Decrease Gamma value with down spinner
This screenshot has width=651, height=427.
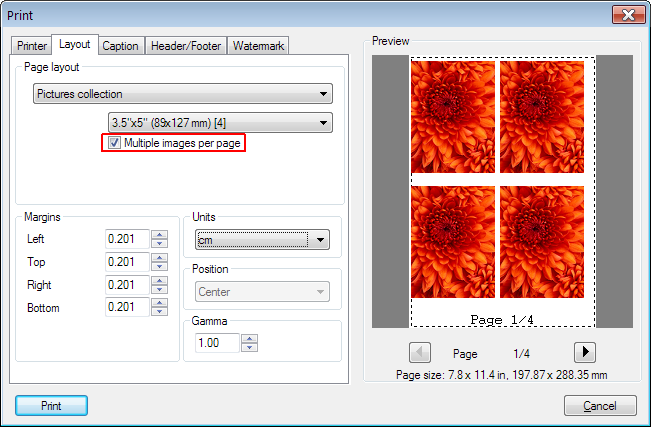250,347
